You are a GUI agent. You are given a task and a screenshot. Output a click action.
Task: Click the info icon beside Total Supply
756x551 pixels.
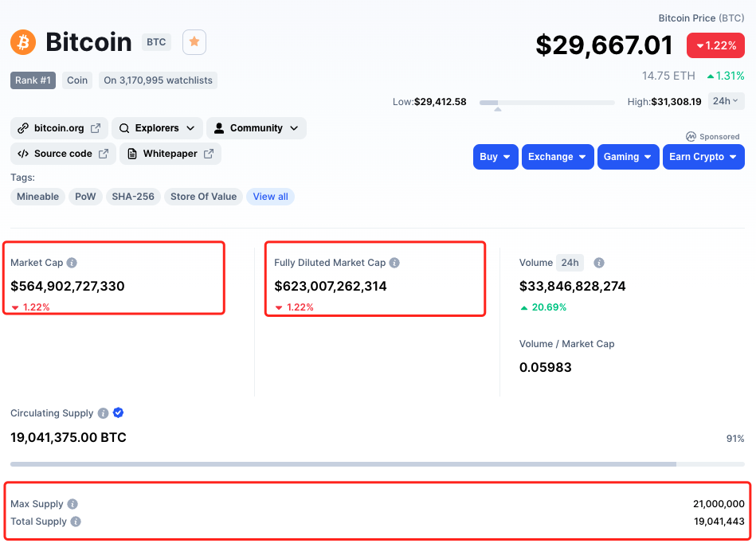[76, 522]
